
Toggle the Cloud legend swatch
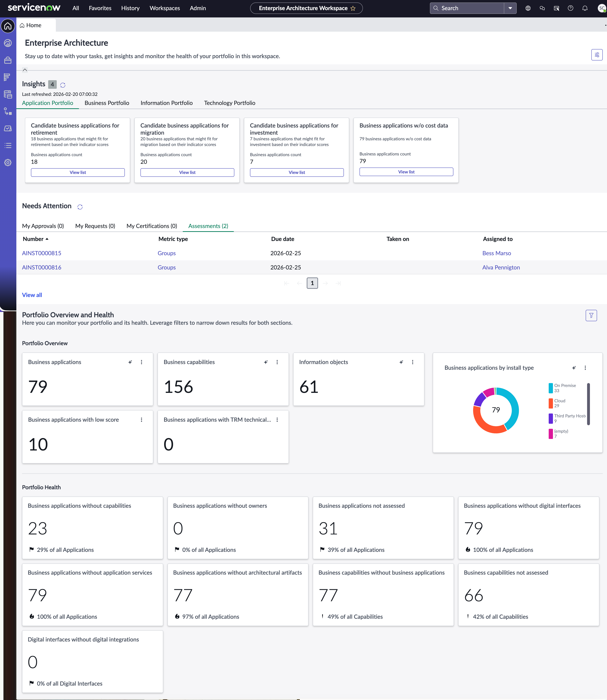point(551,403)
